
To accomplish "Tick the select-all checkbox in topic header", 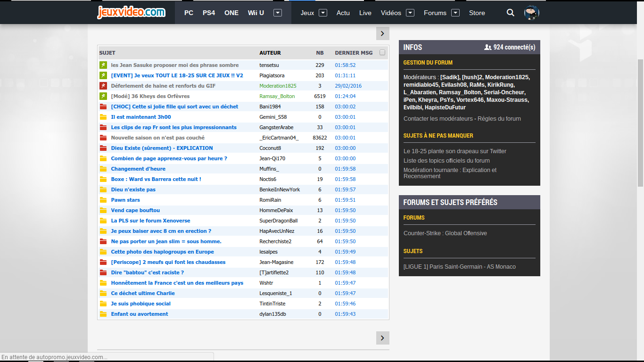I will pyautogui.click(x=382, y=53).
